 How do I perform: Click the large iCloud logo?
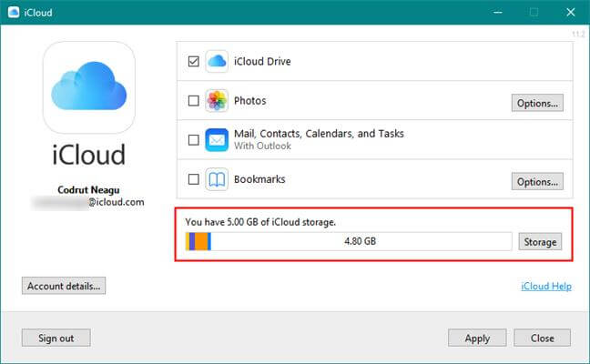pyautogui.click(x=88, y=87)
